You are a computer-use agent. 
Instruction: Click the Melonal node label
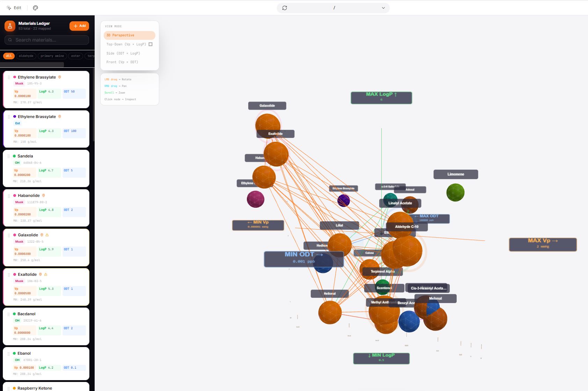click(435, 298)
